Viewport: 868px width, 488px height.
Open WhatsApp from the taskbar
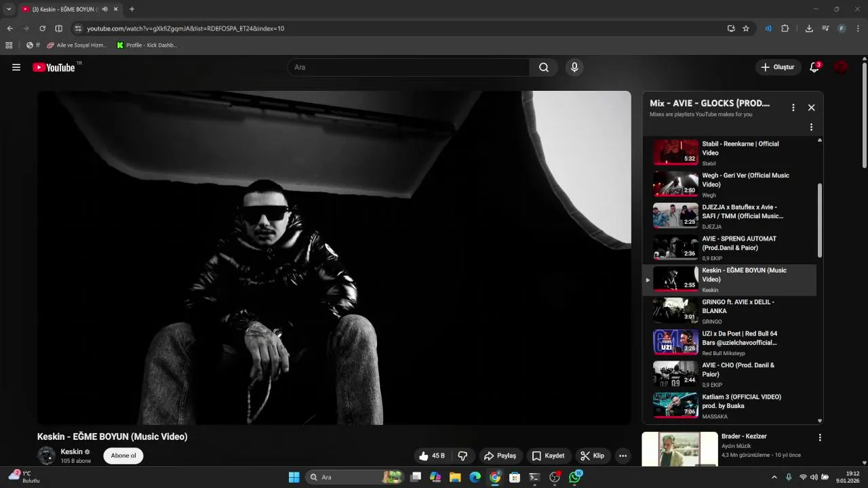(575, 477)
